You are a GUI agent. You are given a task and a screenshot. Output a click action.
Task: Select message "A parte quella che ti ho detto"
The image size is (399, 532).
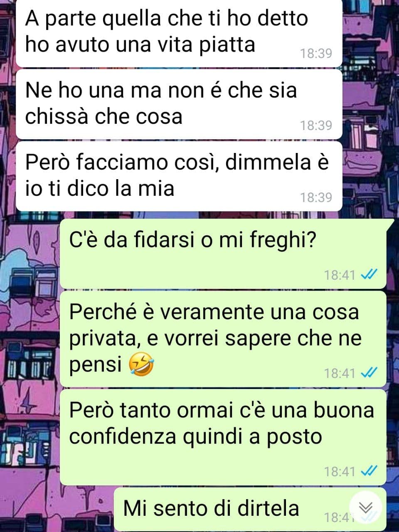(x=179, y=32)
